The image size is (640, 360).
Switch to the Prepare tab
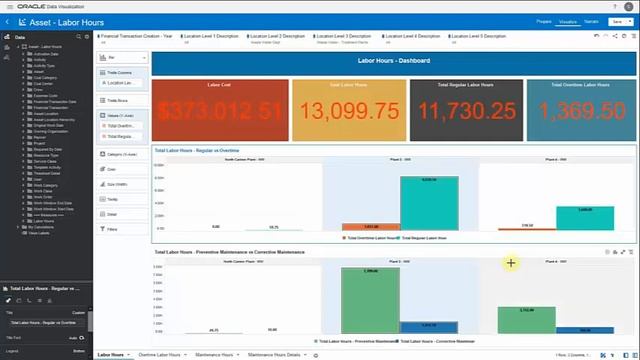click(x=544, y=22)
